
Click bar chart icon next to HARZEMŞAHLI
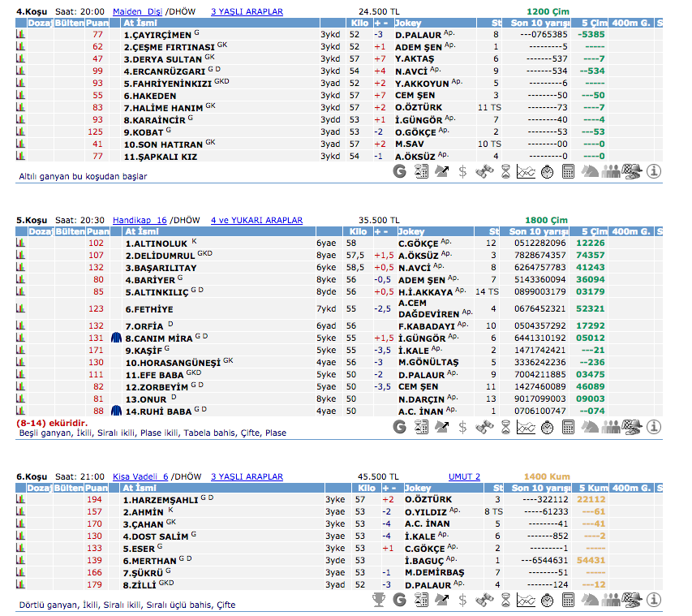21,500
